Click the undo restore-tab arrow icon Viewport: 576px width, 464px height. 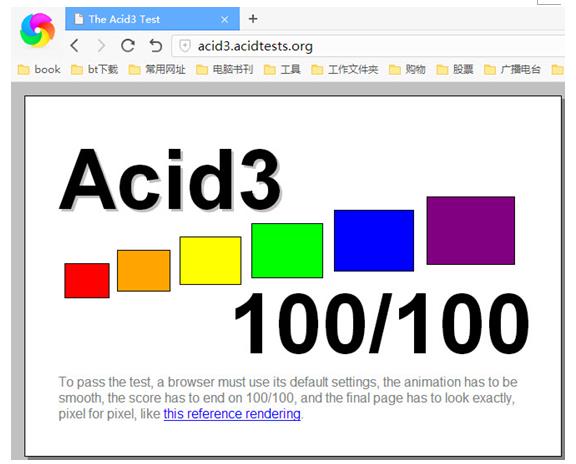(156, 46)
